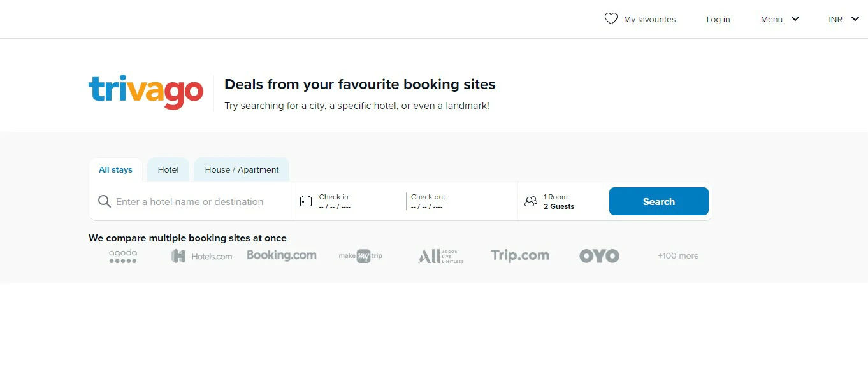This screenshot has width=868, height=377.
Task: Switch to the Hotel tab
Action: click(168, 170)
